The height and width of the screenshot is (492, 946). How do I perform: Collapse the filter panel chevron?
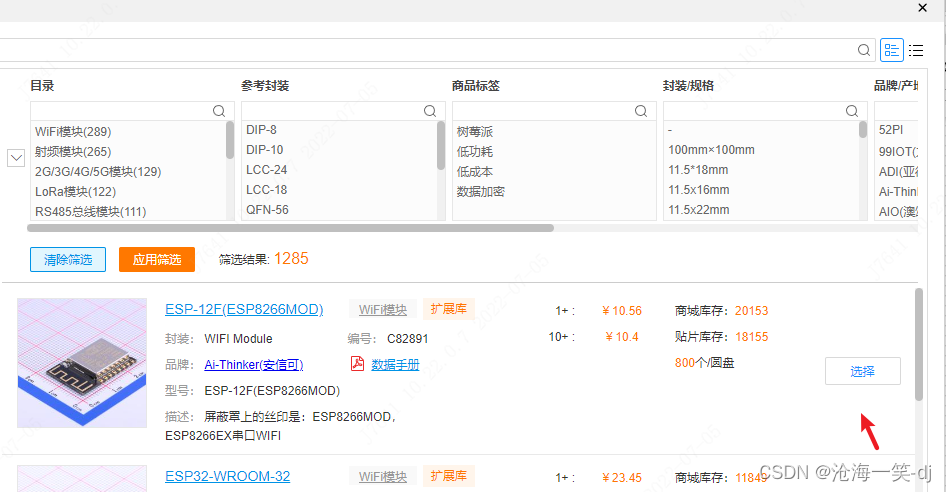pos(16,158)
